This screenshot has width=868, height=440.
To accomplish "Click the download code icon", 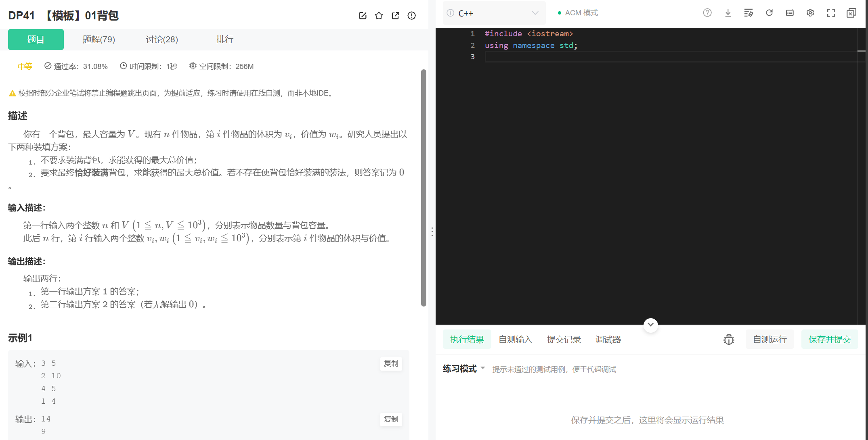I will pyautogui.click(x=728, y=13).
